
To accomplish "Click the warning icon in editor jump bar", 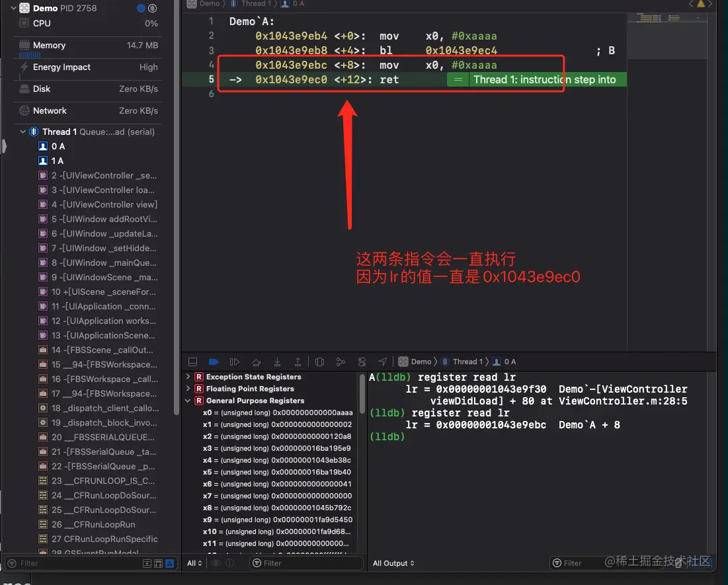I will (x=701, y=4).
